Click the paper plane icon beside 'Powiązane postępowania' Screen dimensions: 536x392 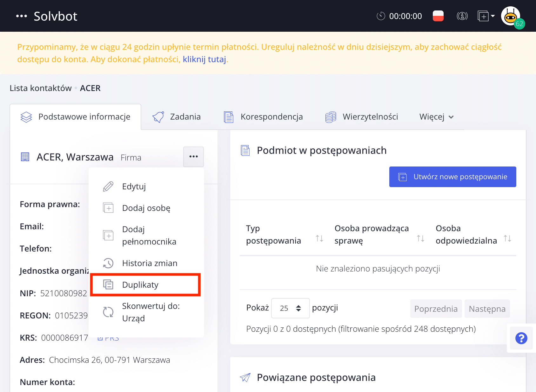click(x=245, y=377)
